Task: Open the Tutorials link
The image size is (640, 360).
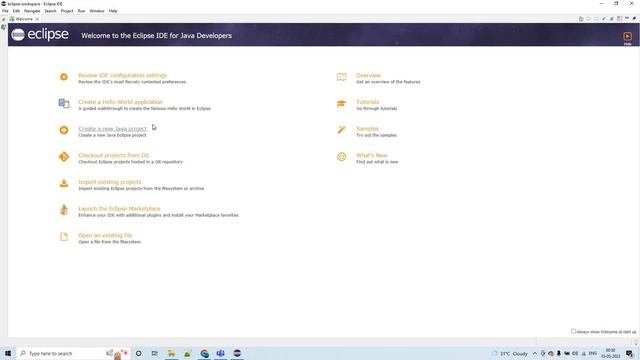Action: tap(367, 102)
